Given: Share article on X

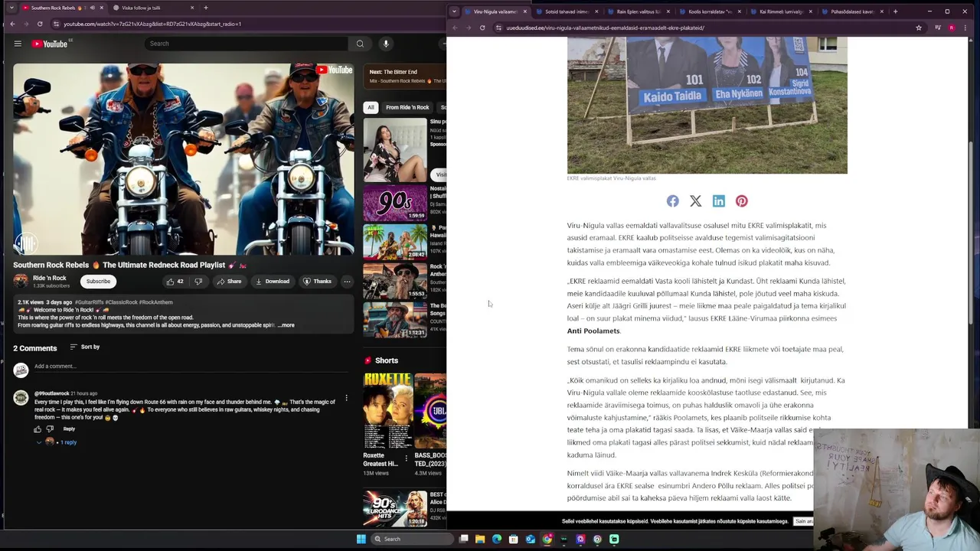Looking at the screenshot, I should [695, 201].
